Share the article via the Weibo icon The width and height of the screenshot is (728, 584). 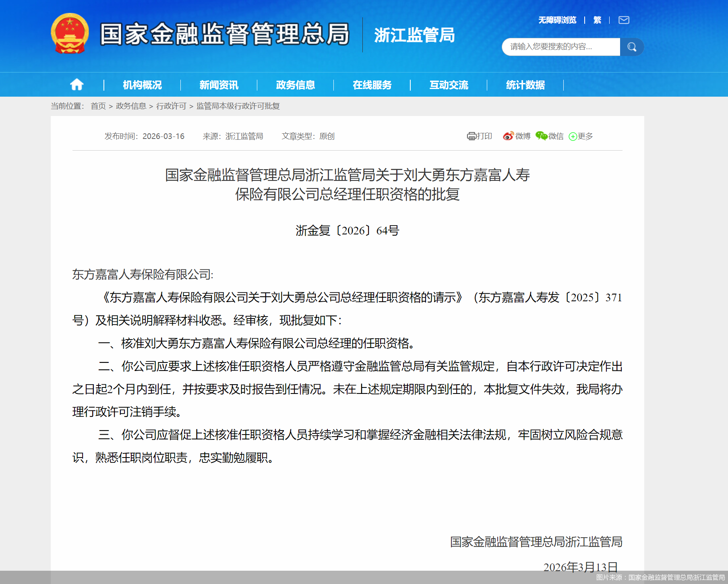click(x=517, y=136)
